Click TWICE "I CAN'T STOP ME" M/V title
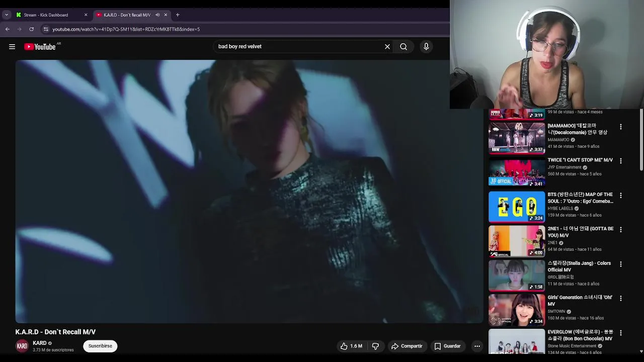 coord(580,160)
